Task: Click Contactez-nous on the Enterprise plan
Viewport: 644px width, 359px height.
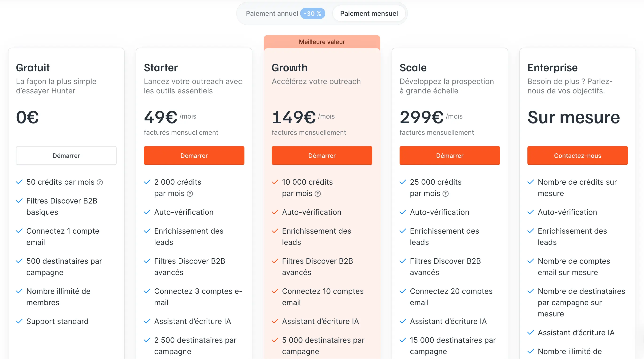Action: (x=577, y=156)
